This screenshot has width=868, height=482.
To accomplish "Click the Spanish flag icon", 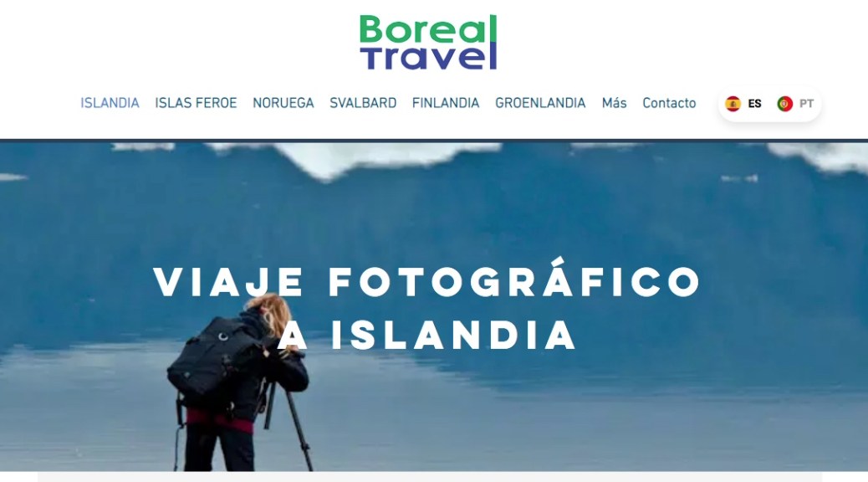I will tap(733, 104).
